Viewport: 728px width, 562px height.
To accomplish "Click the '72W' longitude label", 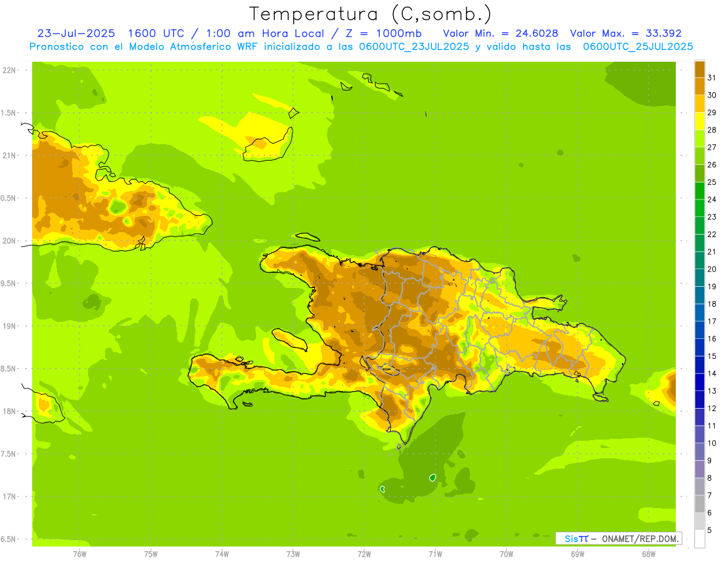I will (x=364, y=554).
